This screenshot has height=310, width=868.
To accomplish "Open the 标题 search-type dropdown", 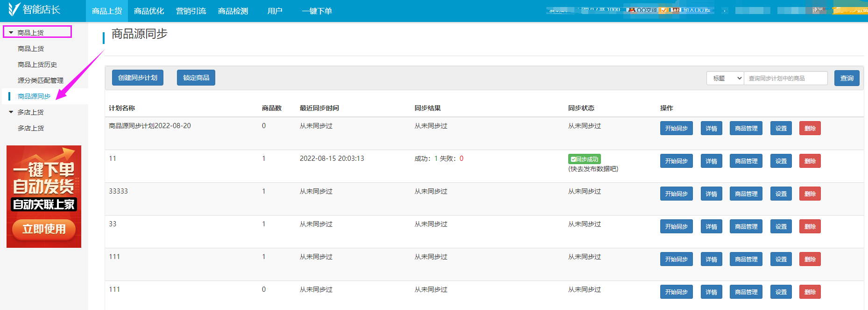I will pos(725,78).
